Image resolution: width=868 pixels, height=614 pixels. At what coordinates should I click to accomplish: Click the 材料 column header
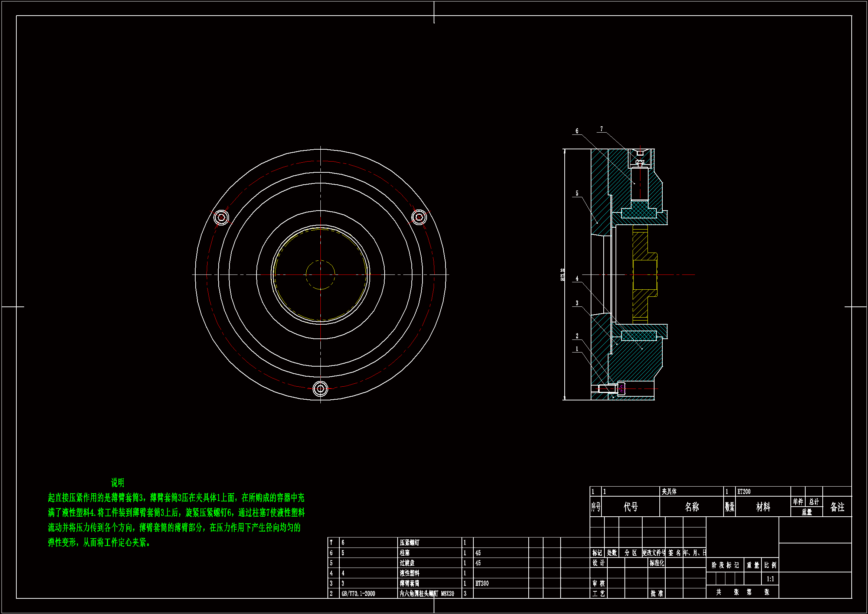[763, 507]
